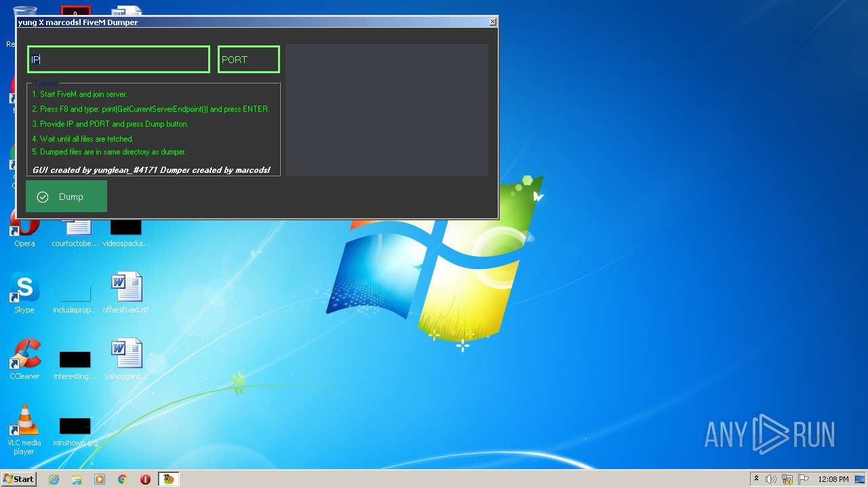The width and height of the screenshot is (868, 488).
Task: Click the PORT input field
Action: pyautogui.click(x=249, y=60)
